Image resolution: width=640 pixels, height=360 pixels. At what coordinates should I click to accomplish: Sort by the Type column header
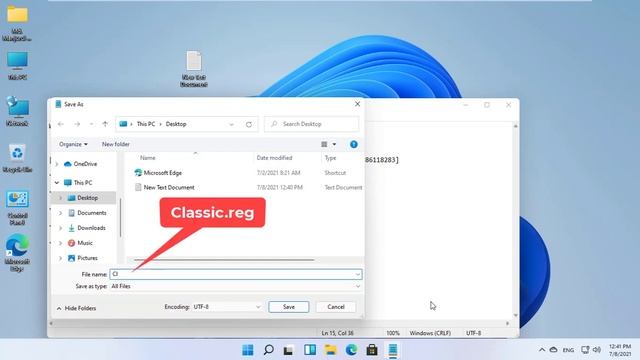[330, 158]
